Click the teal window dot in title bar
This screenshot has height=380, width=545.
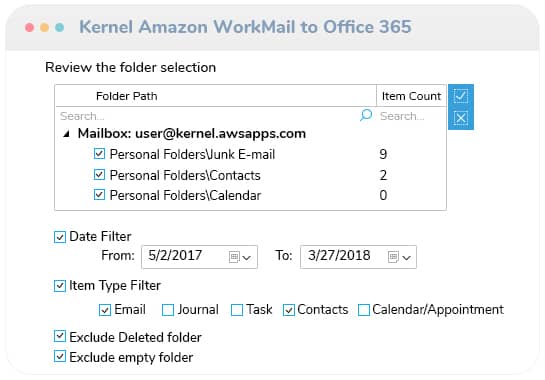coord(59,27)
